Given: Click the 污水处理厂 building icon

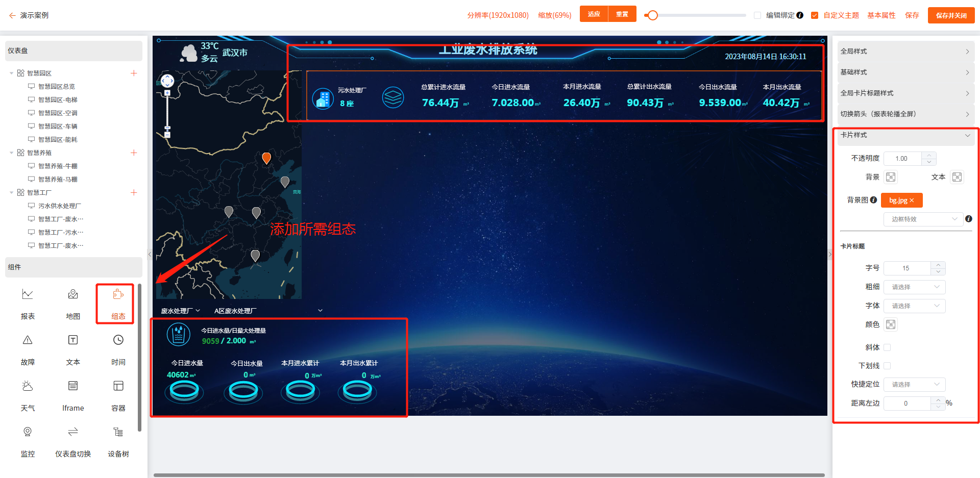Looking at the screenshot, I should point(323,98).
